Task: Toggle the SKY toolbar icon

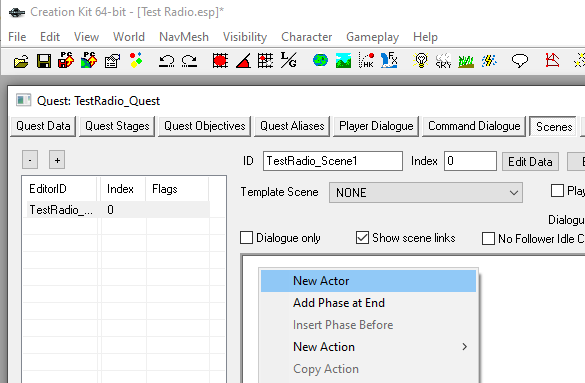Action: tap(444, 61)
